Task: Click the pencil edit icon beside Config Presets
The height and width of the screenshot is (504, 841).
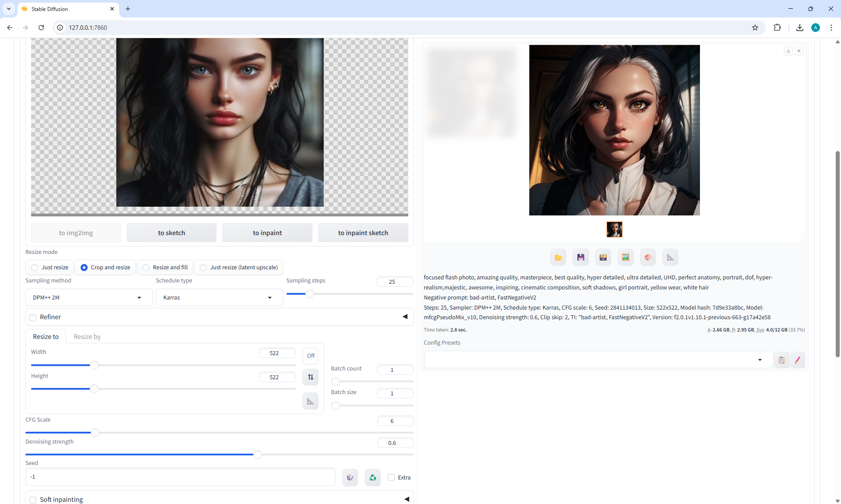Action: coord(797,360)
